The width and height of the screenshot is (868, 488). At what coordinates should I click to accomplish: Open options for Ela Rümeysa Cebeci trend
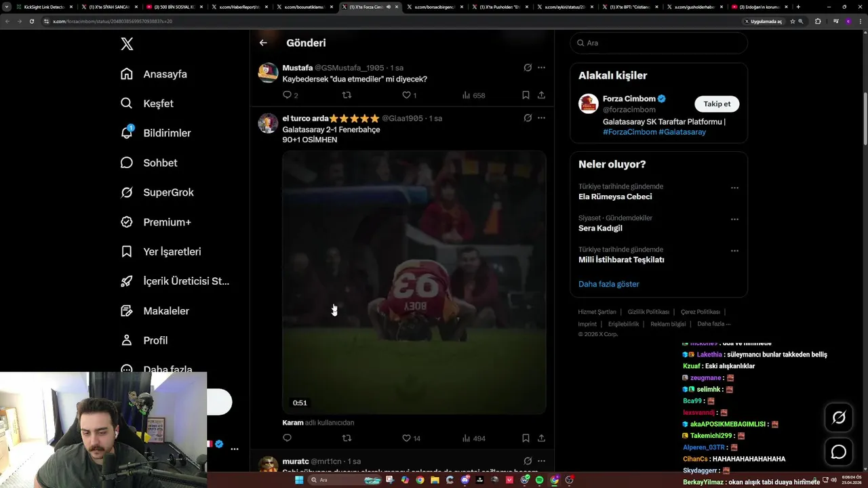[x=734, y=188]
